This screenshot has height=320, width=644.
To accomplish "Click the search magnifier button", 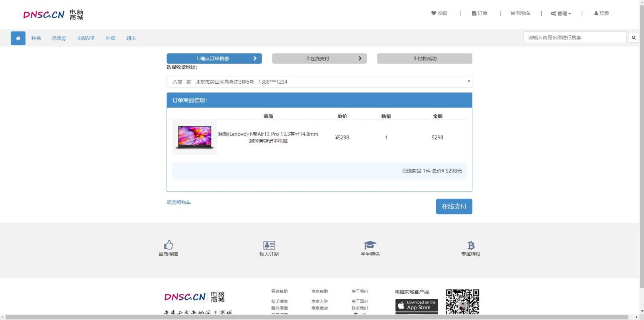I will (x=634, y=37).
